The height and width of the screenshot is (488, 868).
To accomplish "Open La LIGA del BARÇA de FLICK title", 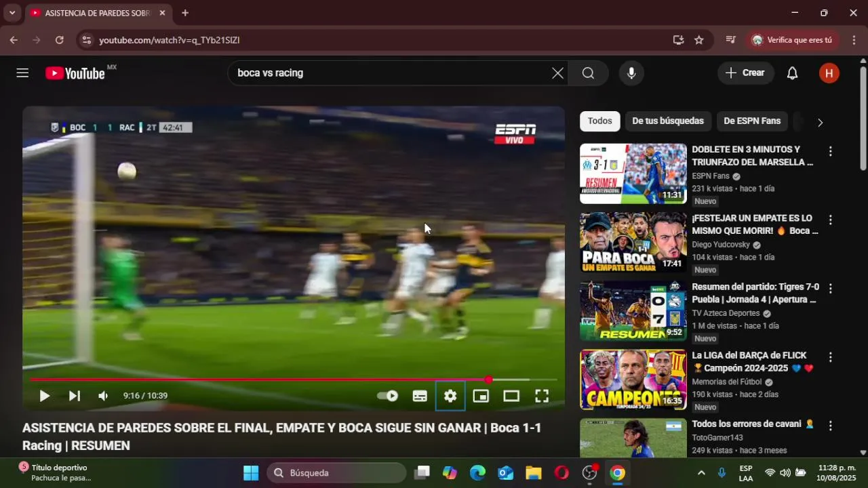I will pyautogui.click(x=752, y=362).
